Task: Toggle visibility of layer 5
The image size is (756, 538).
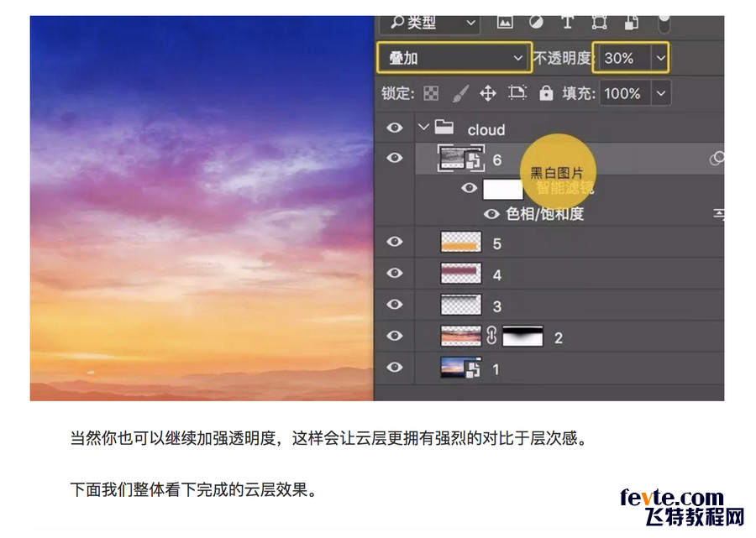Action: 395,242
